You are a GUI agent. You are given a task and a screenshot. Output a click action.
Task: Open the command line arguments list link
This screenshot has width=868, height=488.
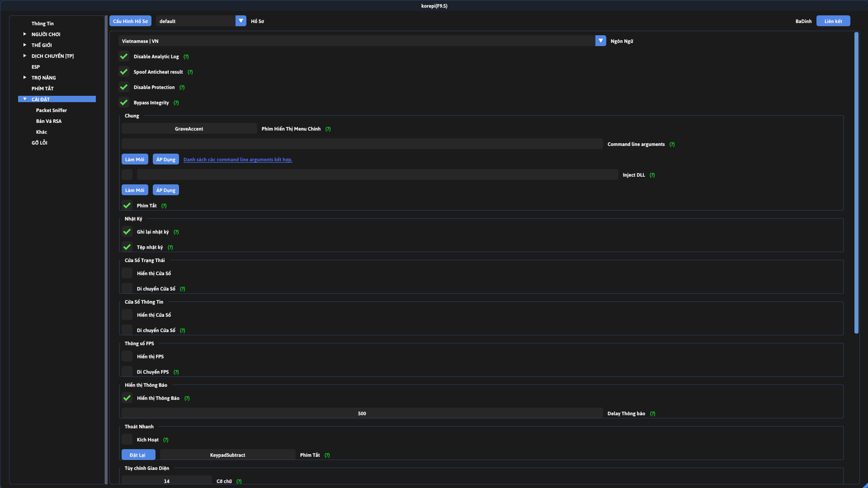tap(238, 160)
